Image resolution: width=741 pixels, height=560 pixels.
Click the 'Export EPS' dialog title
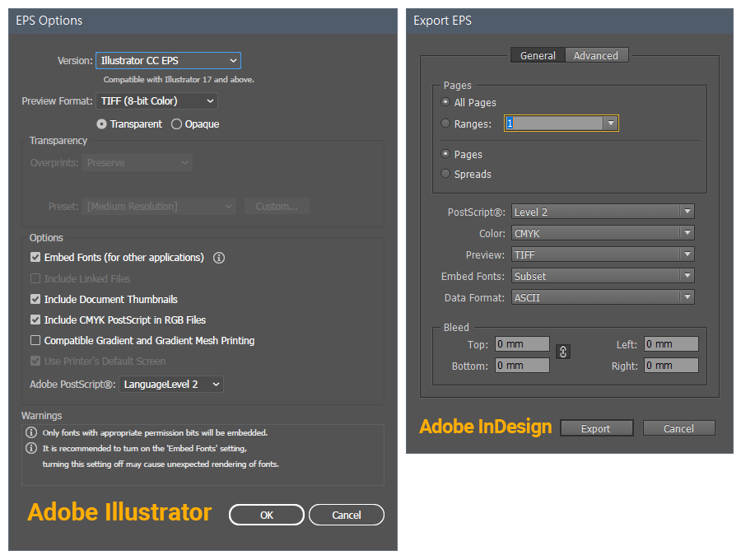pyautogui.click(x=442, y=21)
